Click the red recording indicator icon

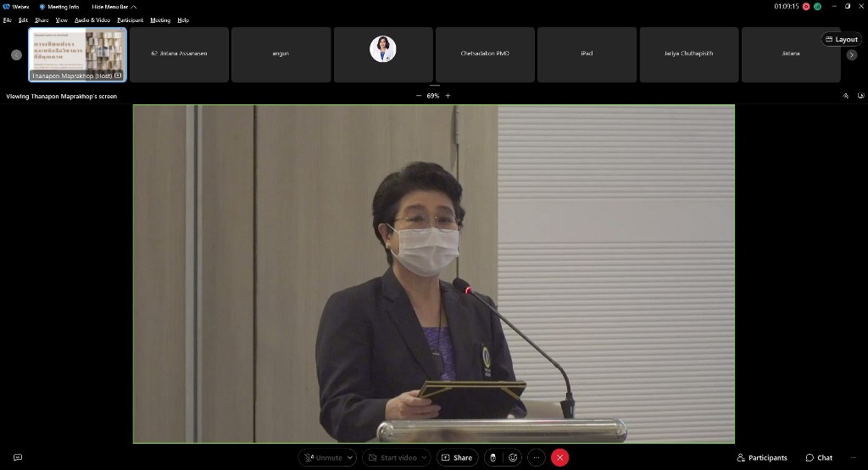(x=806, y=6)
